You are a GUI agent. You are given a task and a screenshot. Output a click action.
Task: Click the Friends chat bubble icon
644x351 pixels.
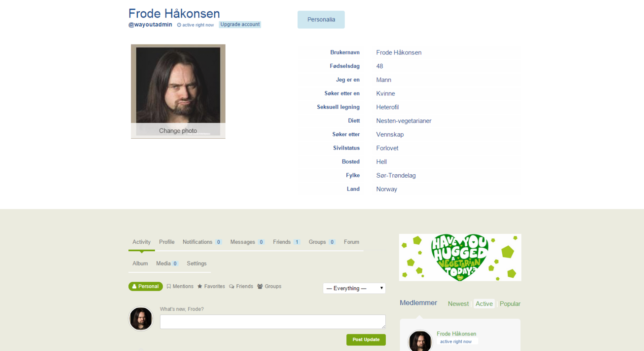[x=231, y=286]
